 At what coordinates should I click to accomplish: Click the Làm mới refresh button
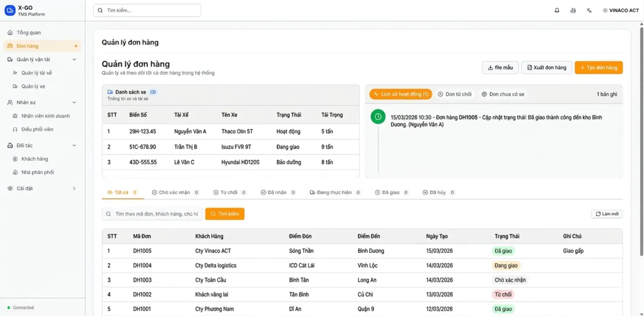[x=607, y=214]
